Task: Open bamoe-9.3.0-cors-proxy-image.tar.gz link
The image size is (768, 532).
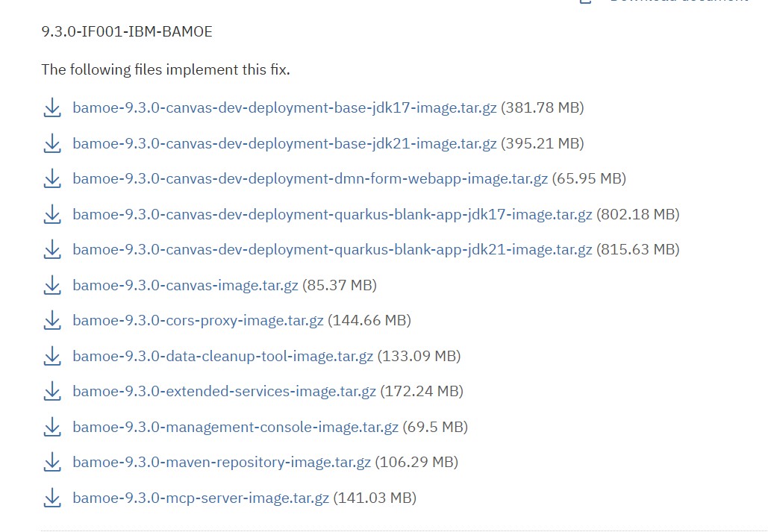Action: (x=198, y=320)
